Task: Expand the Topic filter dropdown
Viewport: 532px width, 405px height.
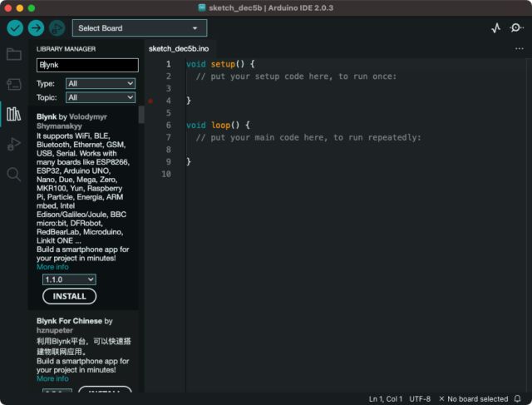Action: tap(100, 97)
